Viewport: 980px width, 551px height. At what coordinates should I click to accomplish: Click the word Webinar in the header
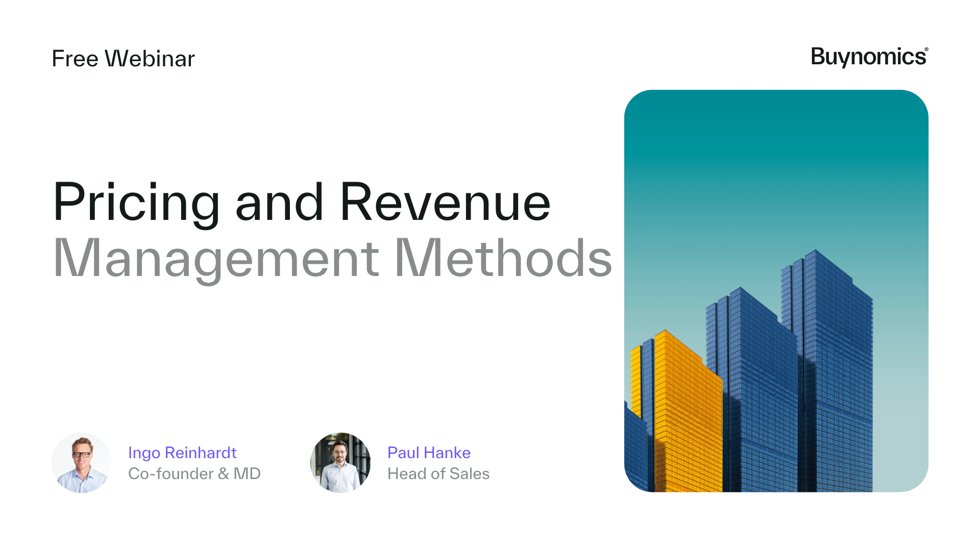point(150,59)
